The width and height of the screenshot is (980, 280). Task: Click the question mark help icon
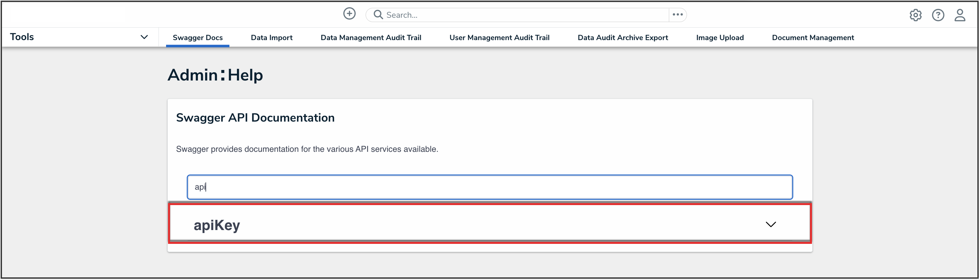click(x=937, y=15)
